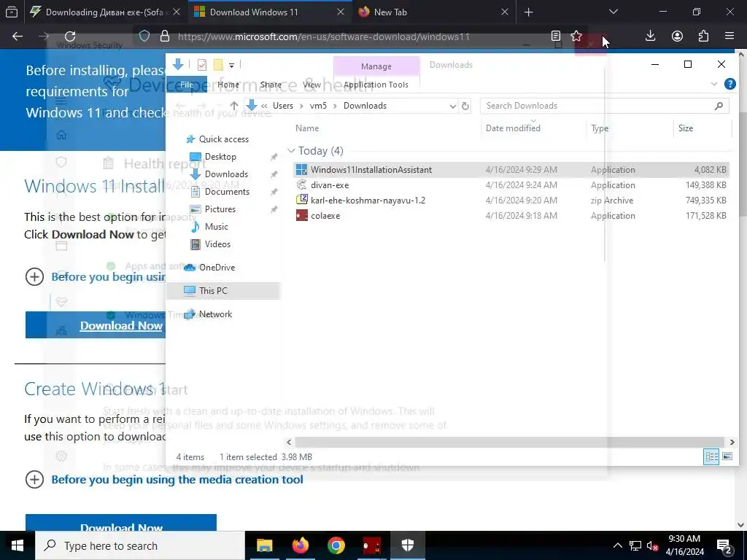Screen dimensions: 747x560
Task: Close the Download Windows 11 tab
Action: coord(341,12)
